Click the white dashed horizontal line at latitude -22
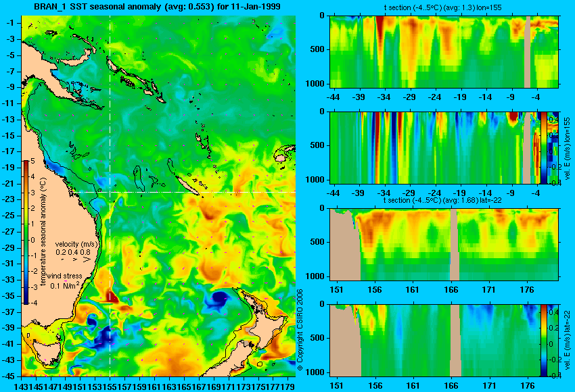 click(183, 192)
